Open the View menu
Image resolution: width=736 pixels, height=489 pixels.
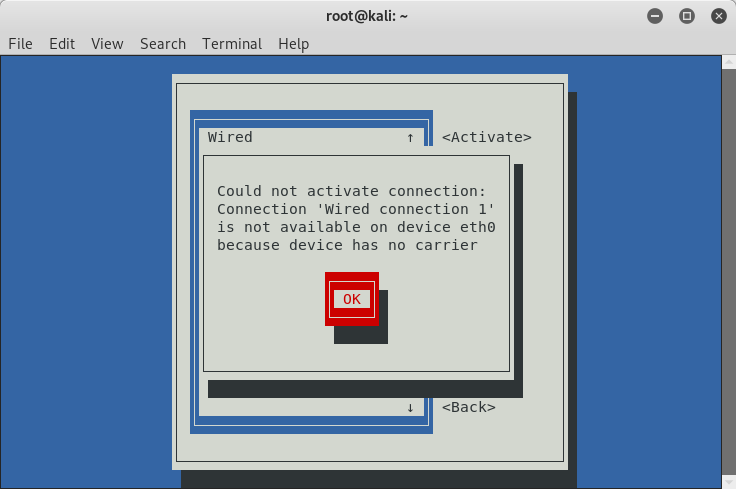(107, 44)
